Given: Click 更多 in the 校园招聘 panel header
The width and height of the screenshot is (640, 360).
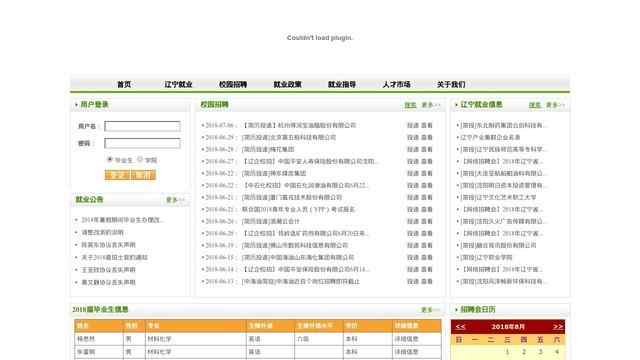Looking at the screenshot, I should click(430, 105).
